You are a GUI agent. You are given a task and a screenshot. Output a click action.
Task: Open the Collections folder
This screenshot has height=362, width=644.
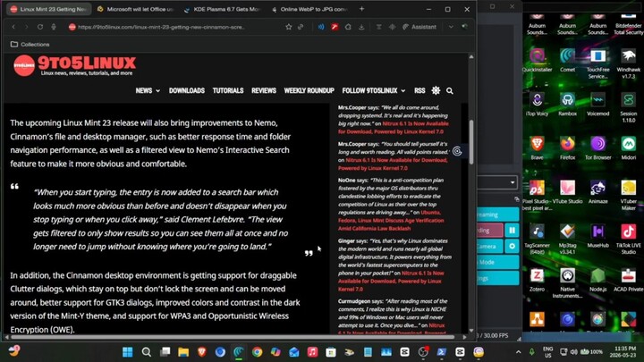click(30, 45)
